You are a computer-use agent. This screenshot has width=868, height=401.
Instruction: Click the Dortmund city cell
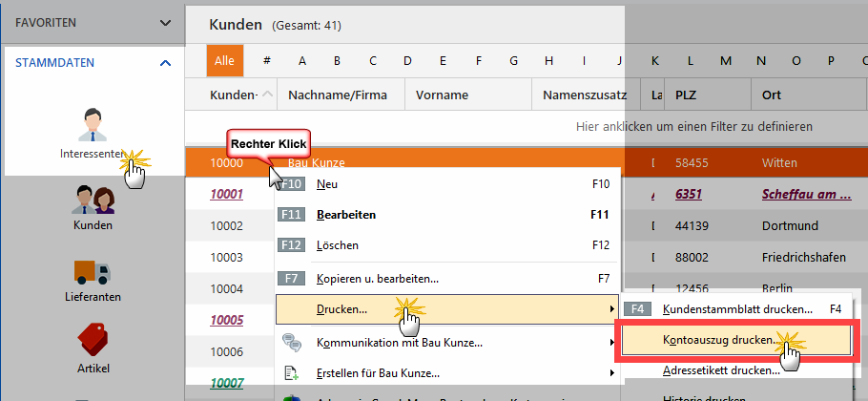790,226
